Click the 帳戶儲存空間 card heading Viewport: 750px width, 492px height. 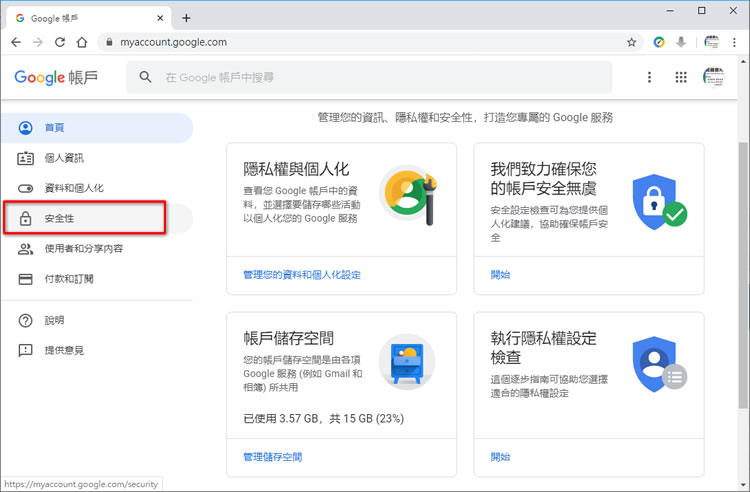[x=288, y=338]
